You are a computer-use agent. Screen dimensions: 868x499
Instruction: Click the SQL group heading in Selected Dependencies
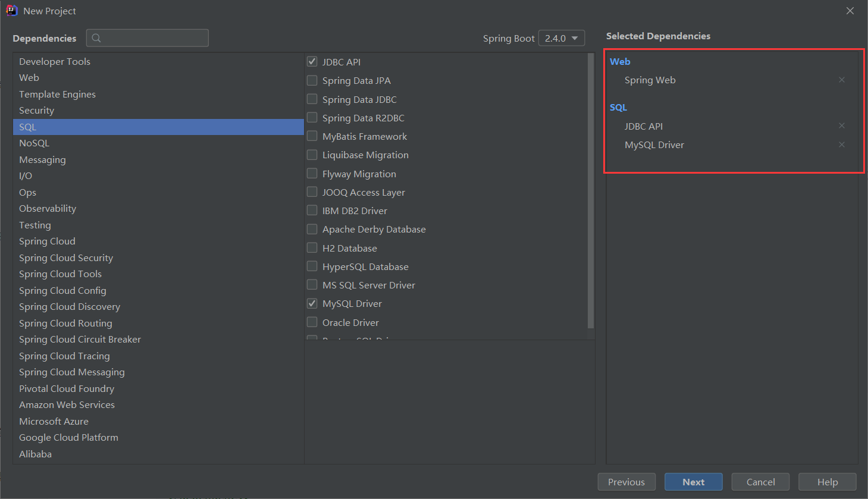coord(618,107)
